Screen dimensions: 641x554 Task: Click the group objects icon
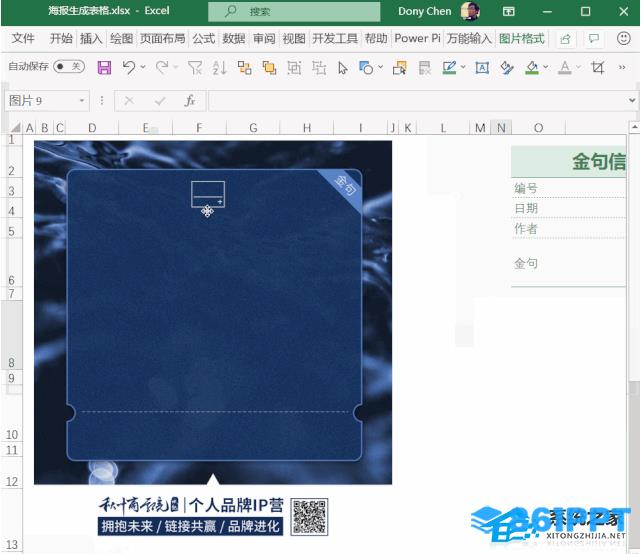point(294,67)
